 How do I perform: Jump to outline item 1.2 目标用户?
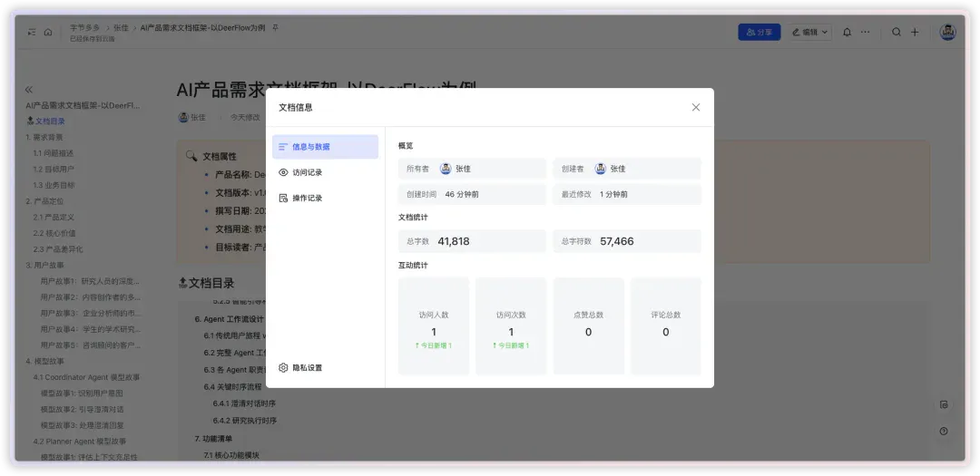pyautogui.click(x=54, y=170)
